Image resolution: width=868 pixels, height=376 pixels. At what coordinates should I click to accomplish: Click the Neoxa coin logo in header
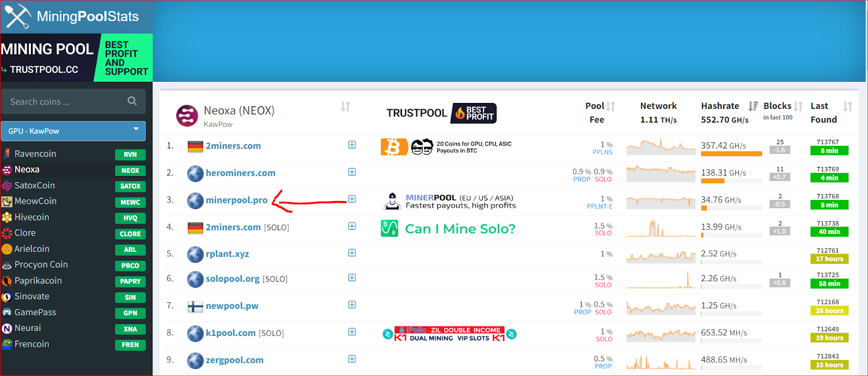[187, 116]
